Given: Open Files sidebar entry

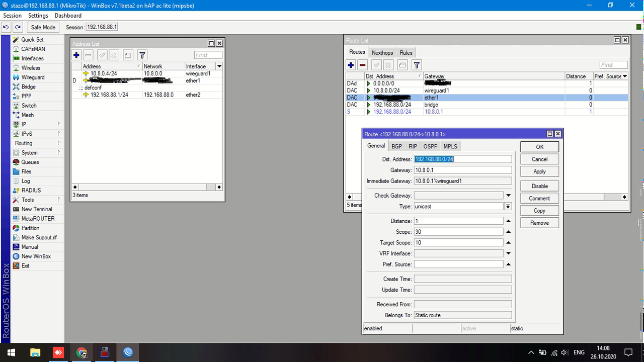Looking at the screenshot, I should [26, 171].
